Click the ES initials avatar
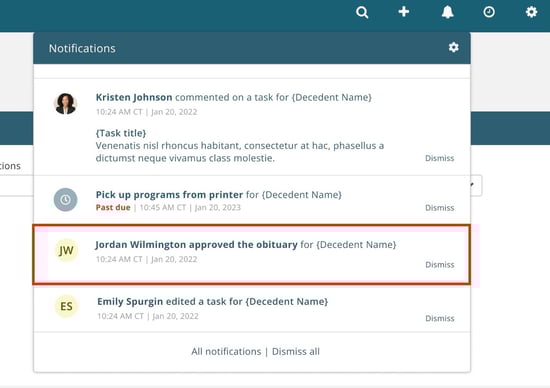This screenshot has height=388, width=550. click(66, 306)
